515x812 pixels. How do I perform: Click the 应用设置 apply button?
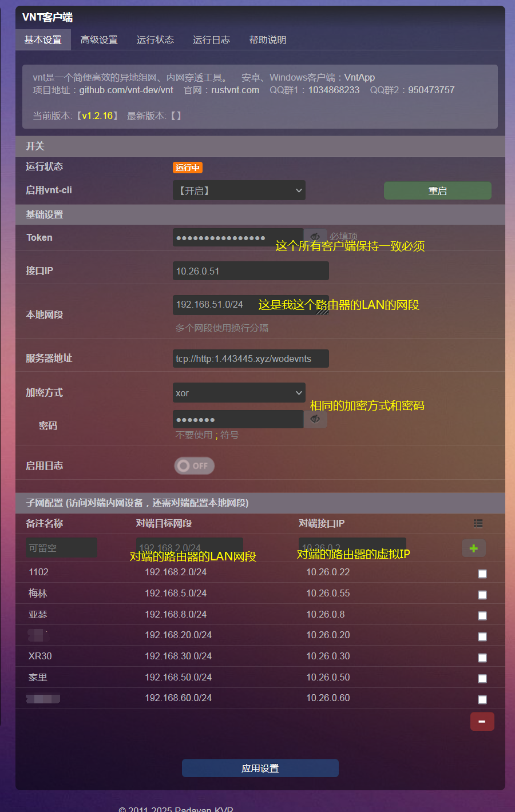tap(260, 768)
